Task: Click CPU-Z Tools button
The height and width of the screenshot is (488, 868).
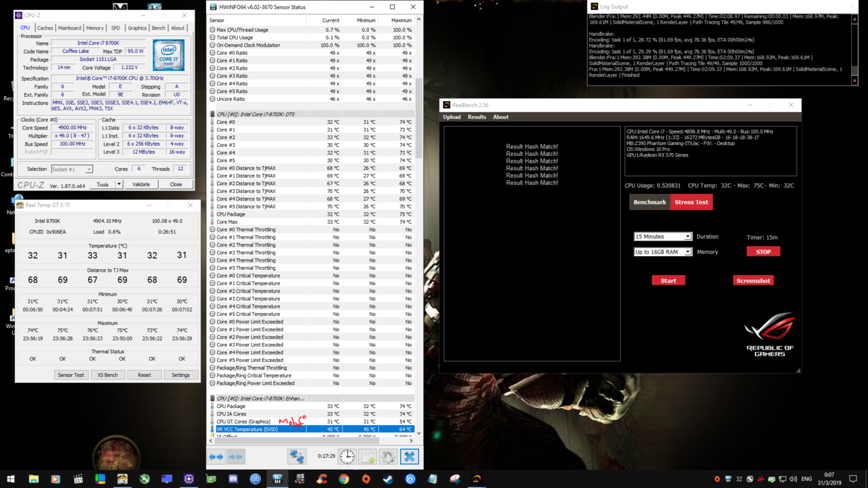Action: click(102, 184)
